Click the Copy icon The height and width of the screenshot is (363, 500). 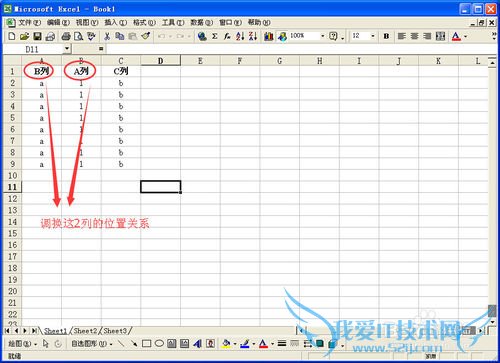[x=120, y=36]
